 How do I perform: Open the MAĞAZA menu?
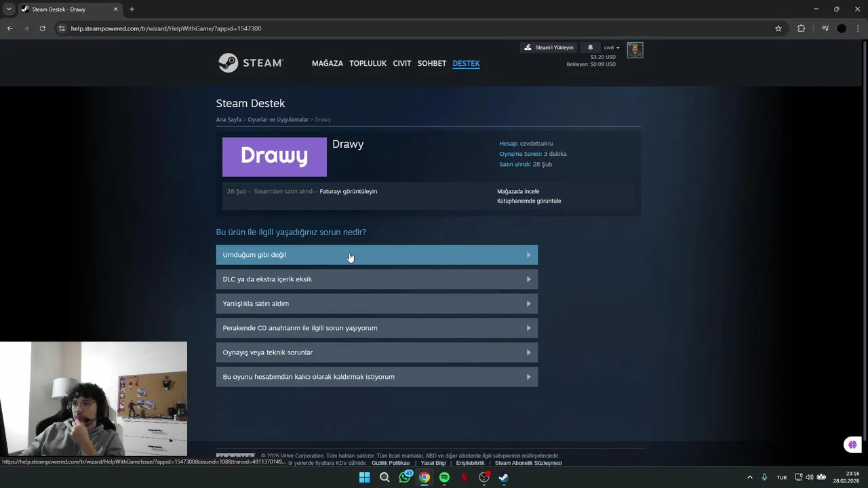[328, 63]
